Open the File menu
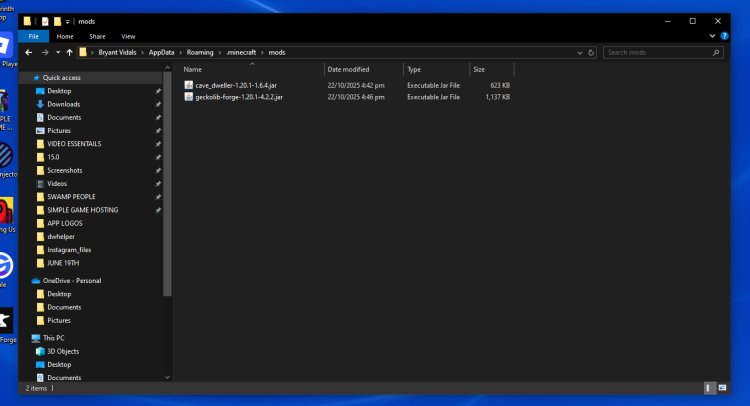The image size is (750, 406). pyautogui.click(x=33, y=36)
